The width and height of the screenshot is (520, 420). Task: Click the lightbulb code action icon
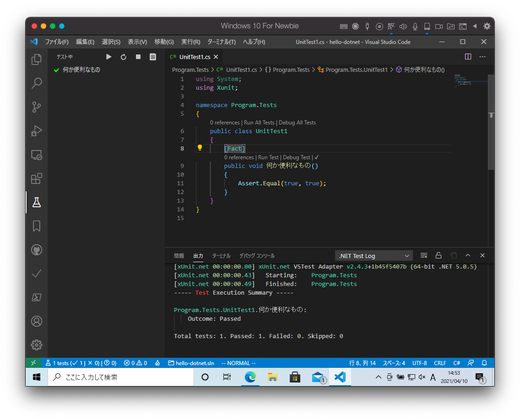[200, 148]
